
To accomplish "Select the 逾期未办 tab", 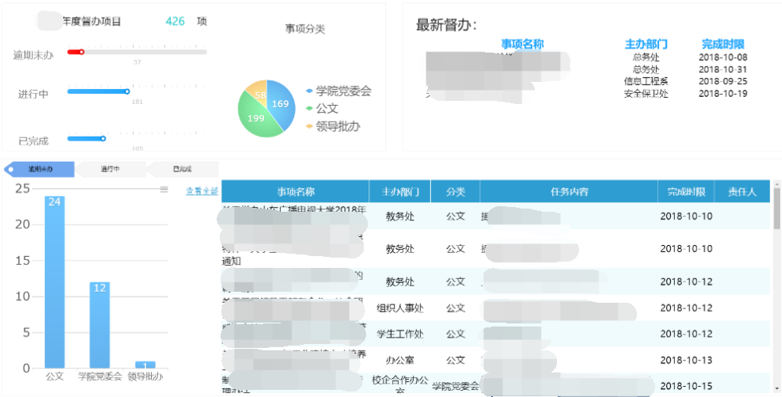I will pos(39,169).
